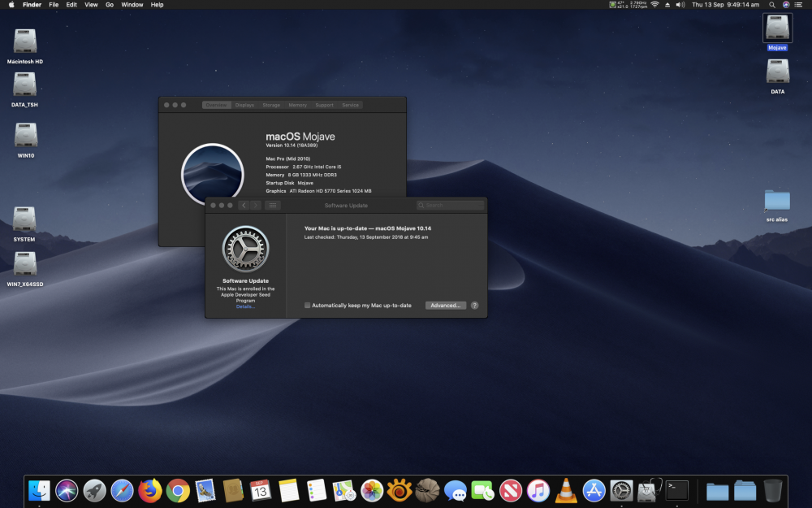Open Wi-Fi status menu

tap(654, 5)
